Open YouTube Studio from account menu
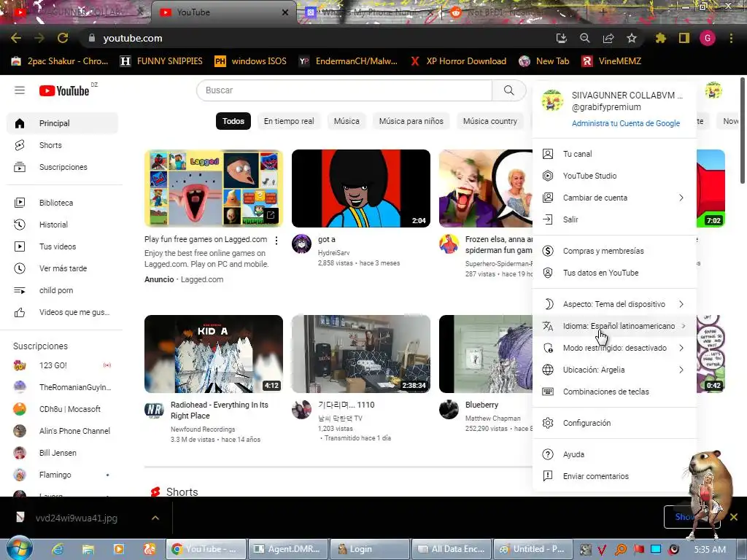The height and width of the screenshot is (560, 747). coord(614,176)
